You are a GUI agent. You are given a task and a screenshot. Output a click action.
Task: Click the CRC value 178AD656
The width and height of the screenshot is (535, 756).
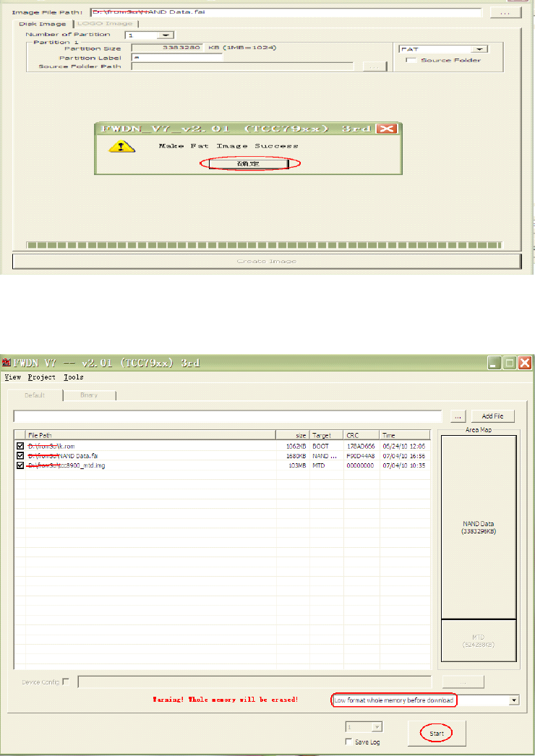(x=360, y=447)
